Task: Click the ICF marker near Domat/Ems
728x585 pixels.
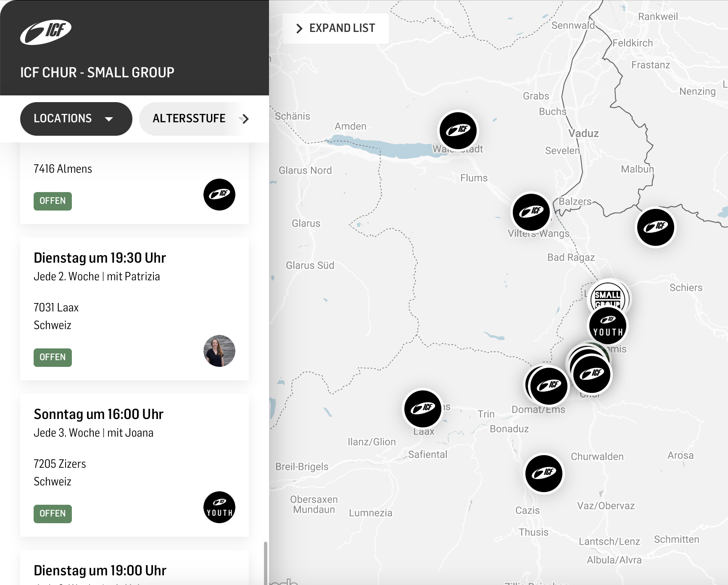Action: click(x=548, y=386)
